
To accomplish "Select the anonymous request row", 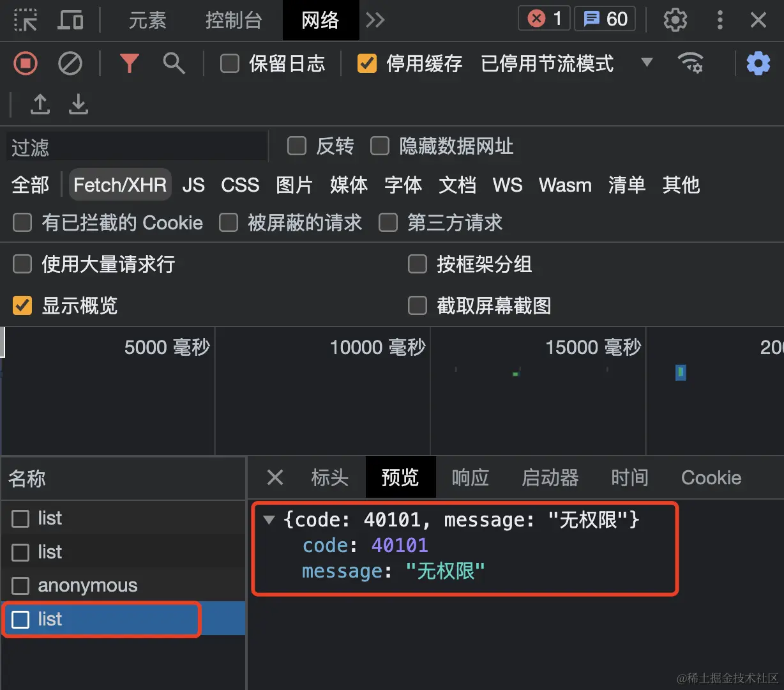I will click(x=123, y=585).
